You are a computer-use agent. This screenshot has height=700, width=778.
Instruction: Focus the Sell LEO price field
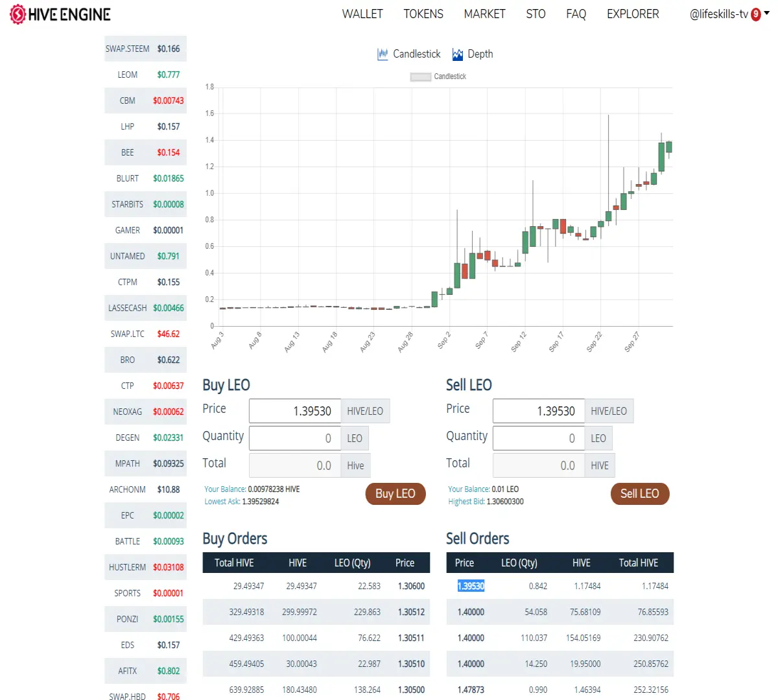coord(539,411)
